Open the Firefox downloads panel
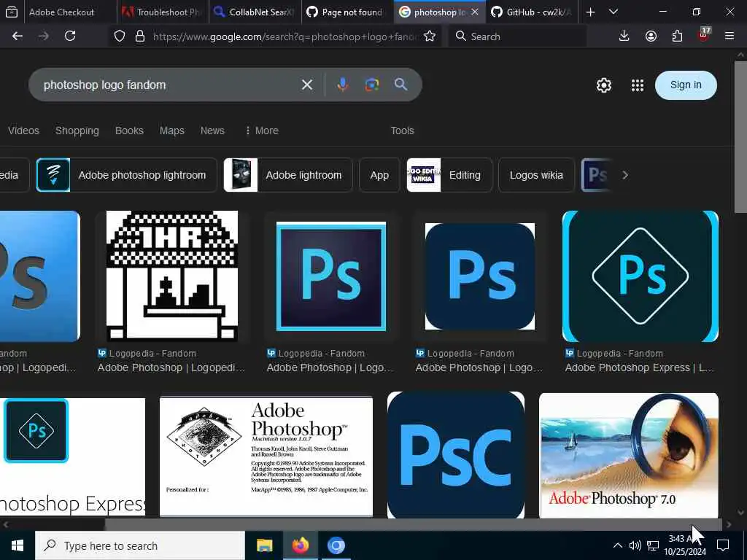 pos(624,36)
